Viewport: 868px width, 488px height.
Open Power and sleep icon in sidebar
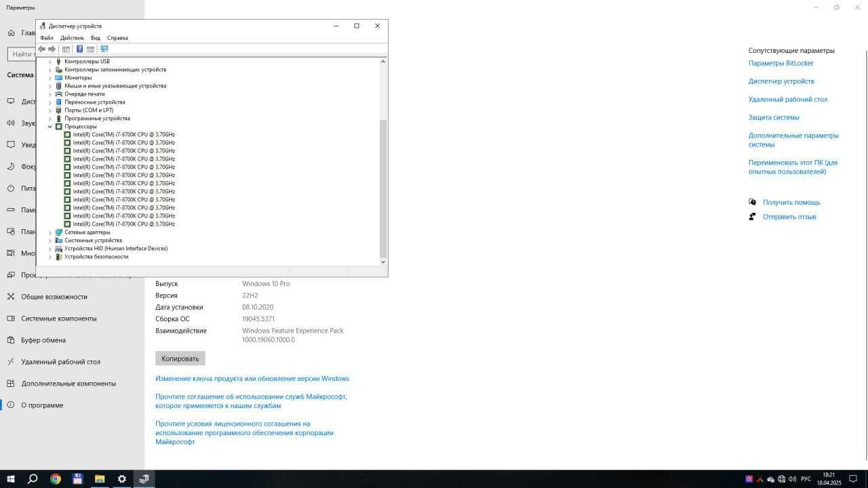[x=11, y=188]
